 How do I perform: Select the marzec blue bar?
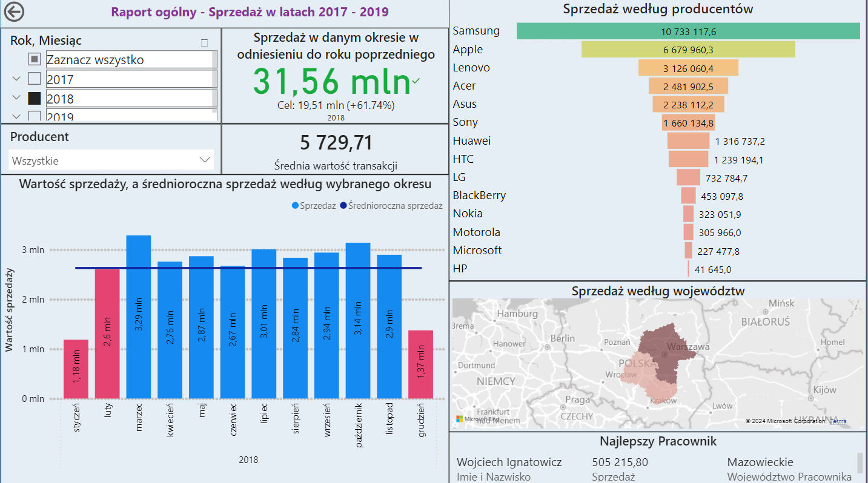(139, 317)
